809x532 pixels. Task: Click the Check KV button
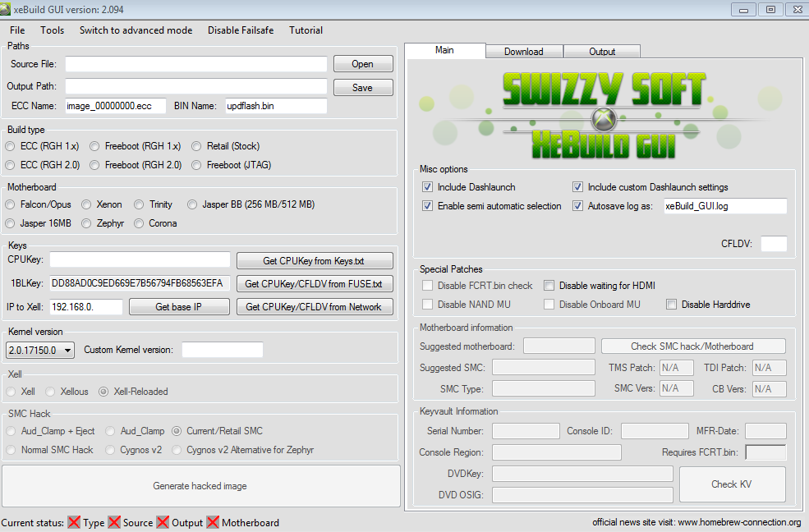(x=731, y=484)
